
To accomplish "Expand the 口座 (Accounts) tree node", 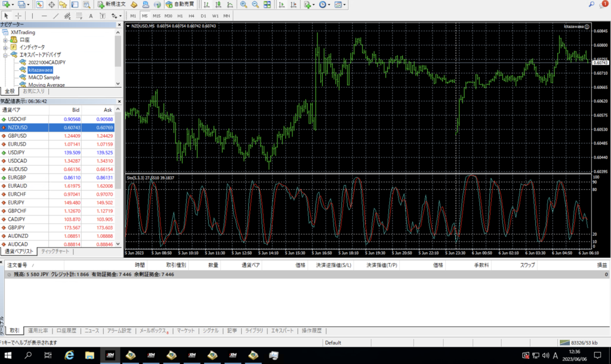I will (x=6, y=39).
